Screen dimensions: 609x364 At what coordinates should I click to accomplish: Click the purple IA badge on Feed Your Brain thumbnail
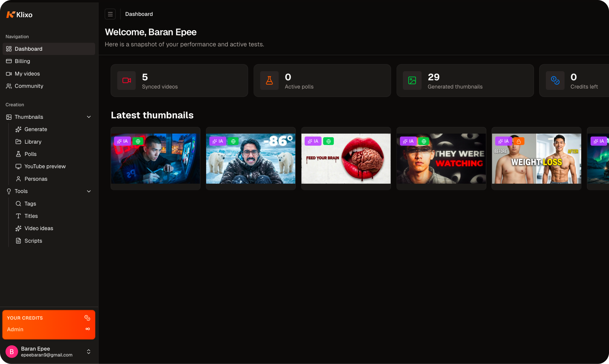click(x=313, y=141)
